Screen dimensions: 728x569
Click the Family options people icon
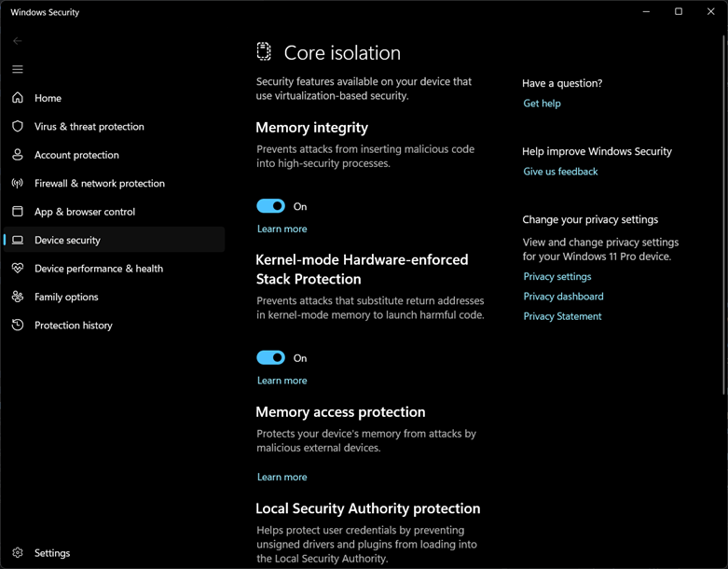[18, 297]
